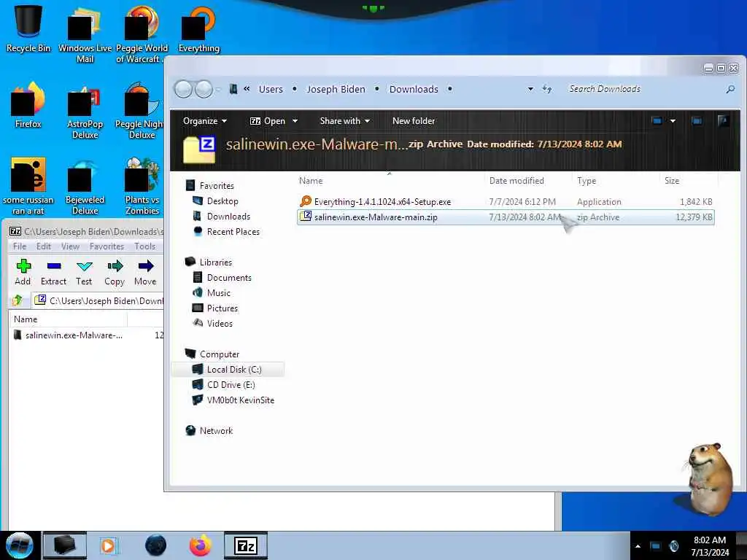Show the preview pane in Explorer
The width and height of the screenshot is (747, 560).
697,121
